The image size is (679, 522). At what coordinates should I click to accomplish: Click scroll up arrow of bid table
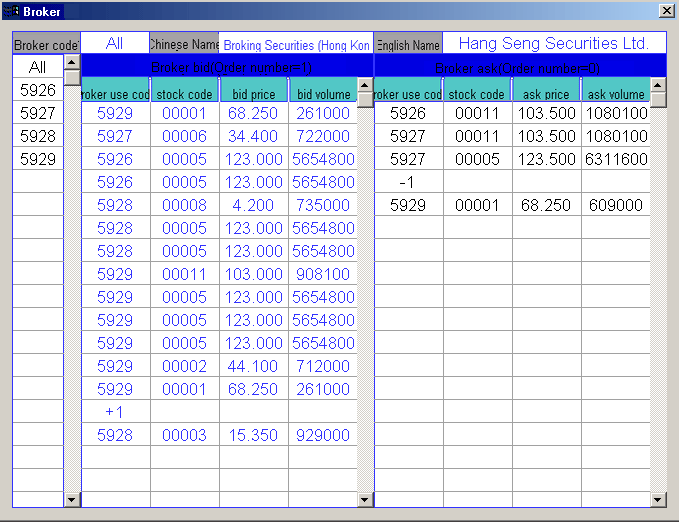365,85
